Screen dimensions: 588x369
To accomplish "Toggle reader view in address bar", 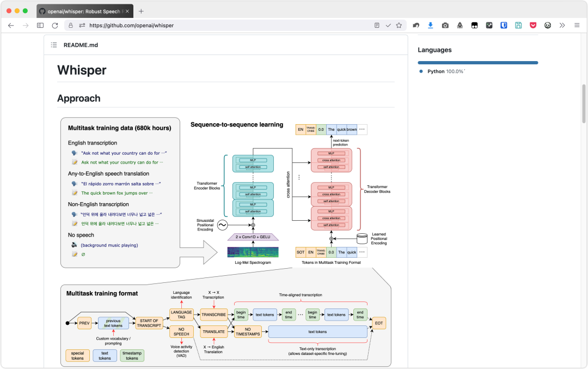I will coord(377,25).
